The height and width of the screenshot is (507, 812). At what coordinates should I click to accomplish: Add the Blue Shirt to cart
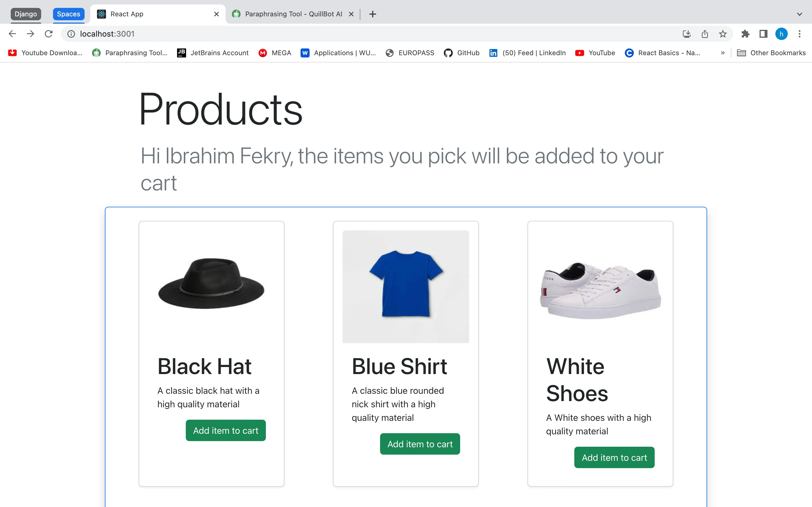(420, 444)
